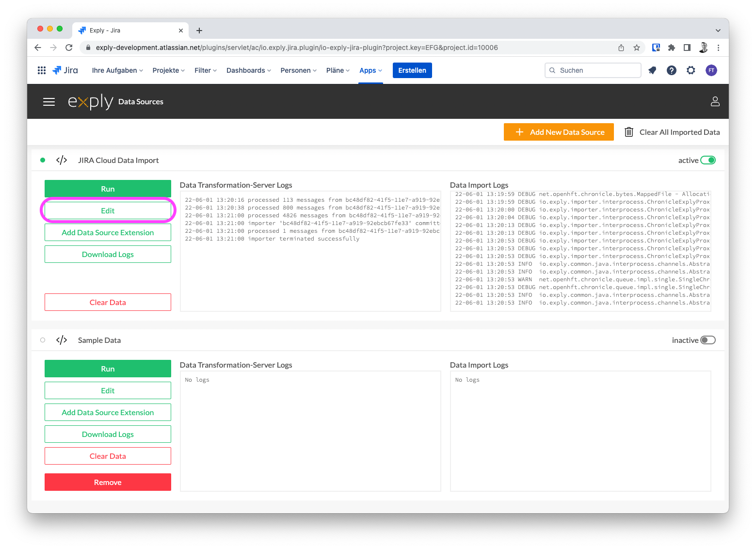Click the Chrome profile picture

click(x=703, y=48)
